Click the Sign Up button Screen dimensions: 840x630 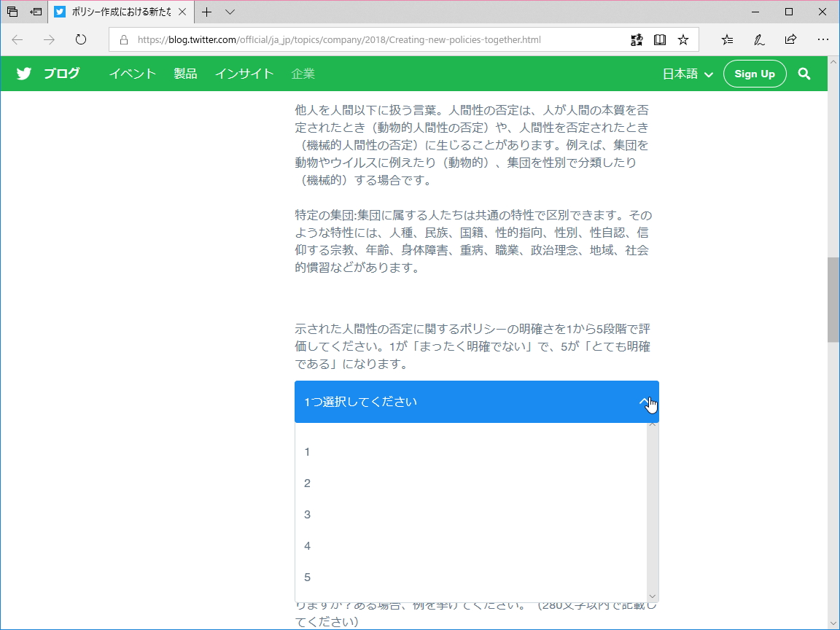click(755, 74)
